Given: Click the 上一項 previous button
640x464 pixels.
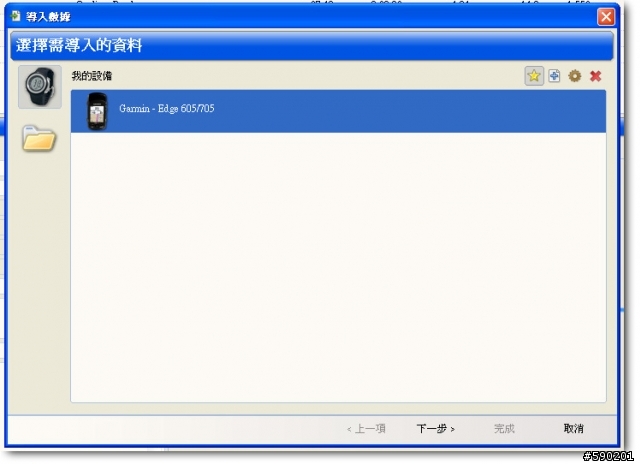Looking at the screenshot, I should [x=366, y=428].
